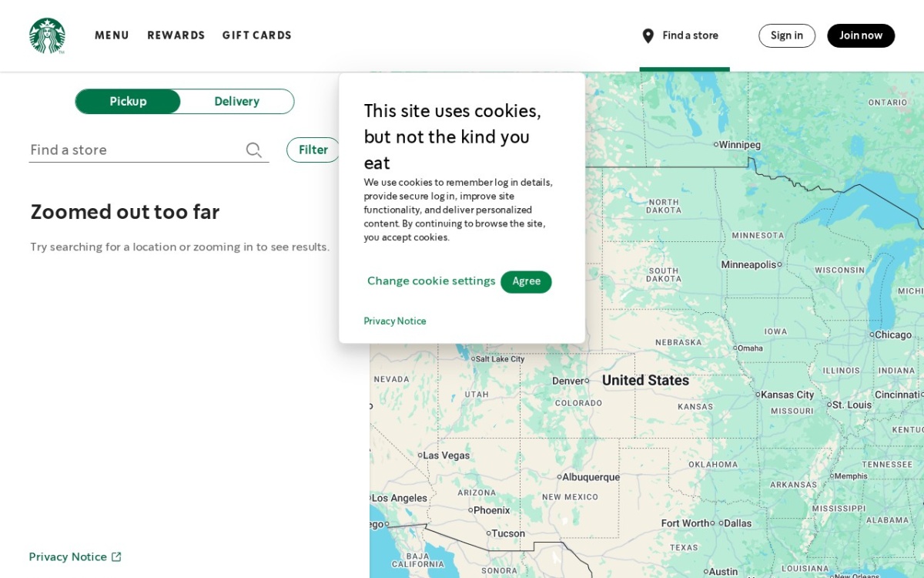The height and width of the screenshot is (578, 924).
Task: Open Privacy Notice in cookie popup
Action: [x=395, y=321]
